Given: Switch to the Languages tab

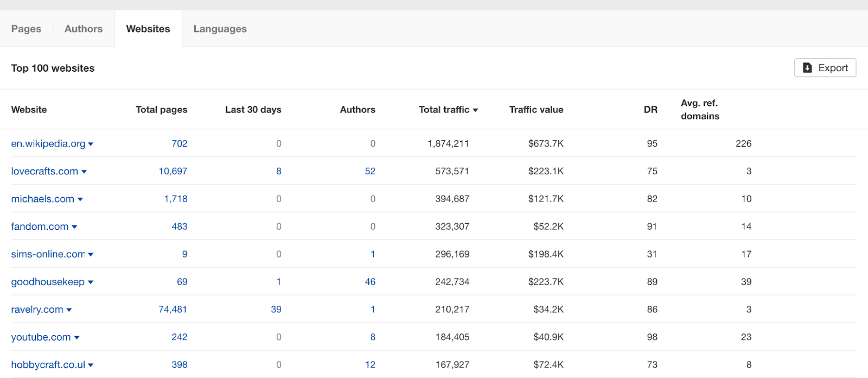Looking at the screenshot, I should 220,29.
